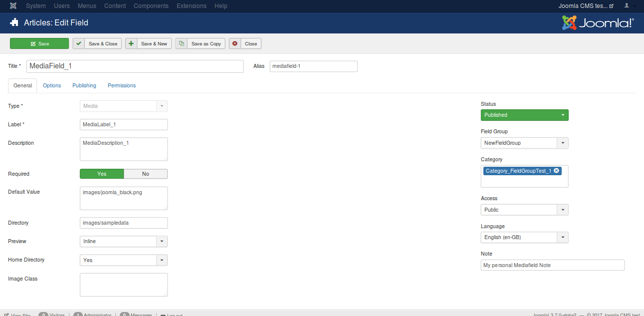The height and width of the screenshot is (316, 644).
Task: Click the Joomla logo icon in top menu
Action: [x=12, y=6]
